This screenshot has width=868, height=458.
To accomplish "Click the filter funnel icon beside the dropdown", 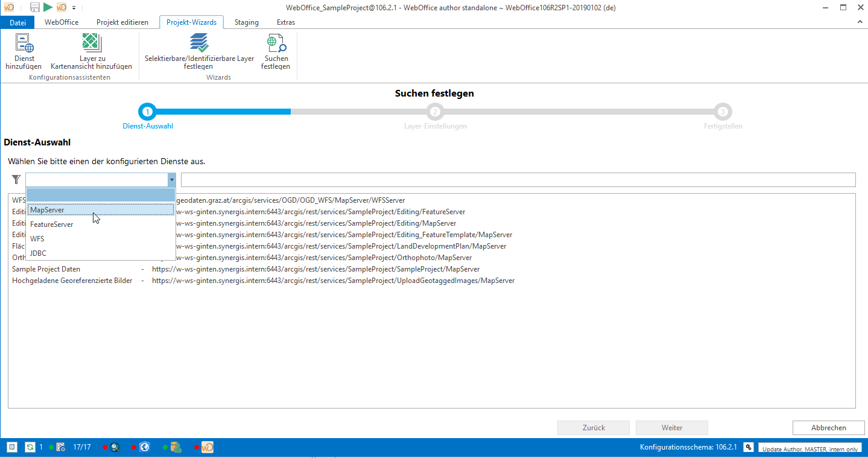I will pyautogui.click(x=16, y=179).
